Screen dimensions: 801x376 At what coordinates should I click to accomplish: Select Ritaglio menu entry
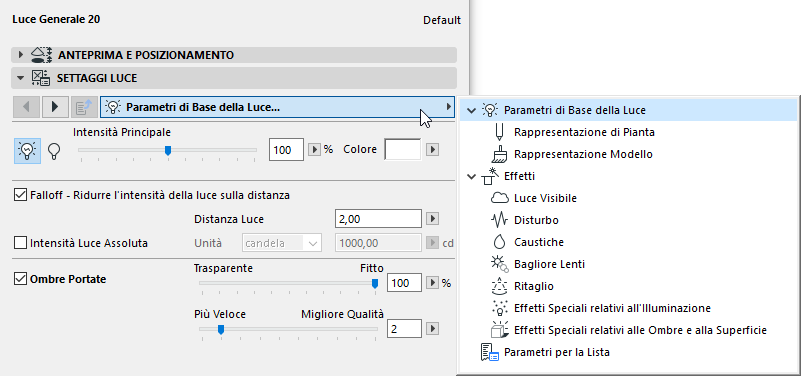point(534,286)
